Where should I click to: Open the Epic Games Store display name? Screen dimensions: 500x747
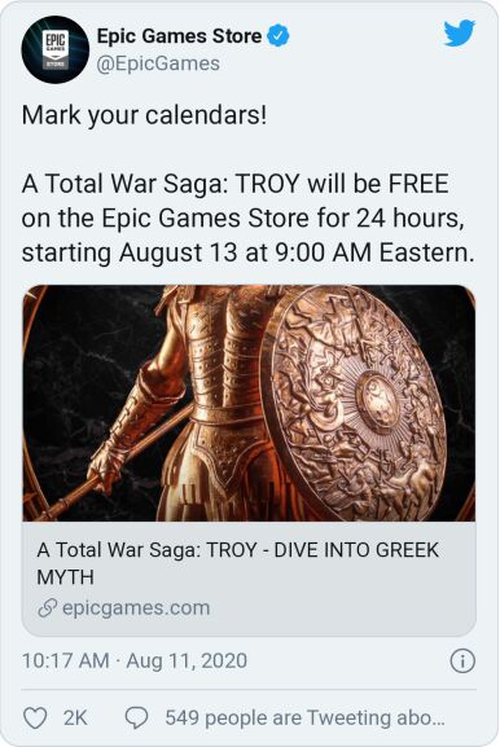click(x=179, y=36)
